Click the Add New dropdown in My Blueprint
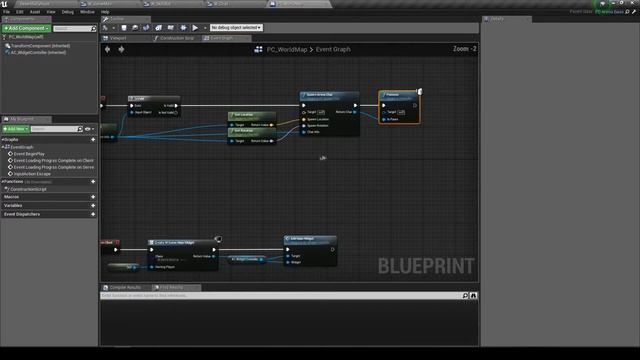640x360 pixels. pos(16,129)
